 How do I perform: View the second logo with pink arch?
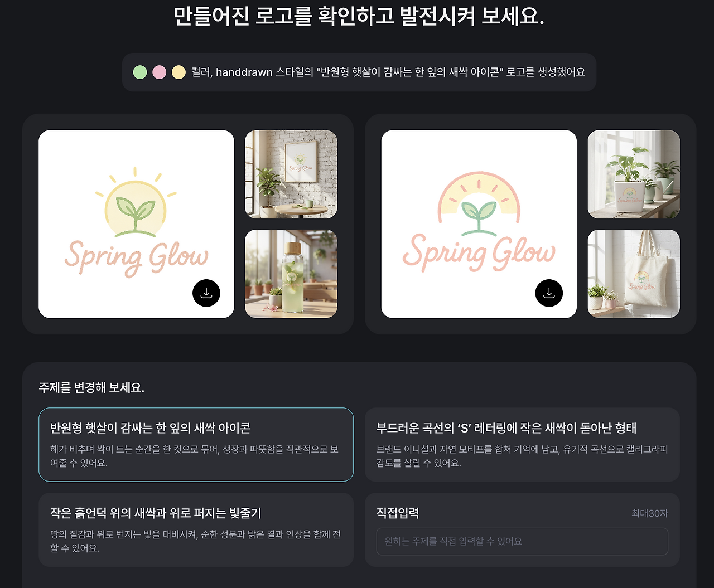(479, 224)
